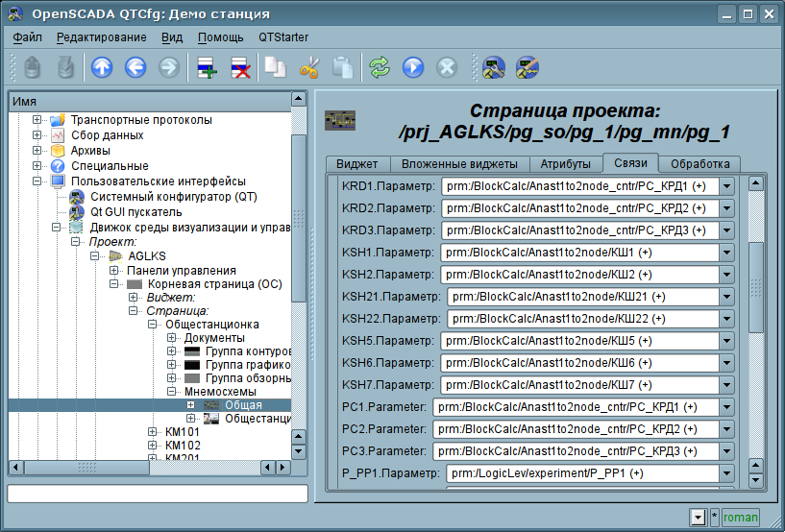The width and height of the screenshot is (785, 532).
Task: Open the status bar dropdown near roman
Action: tap(698, 518)
